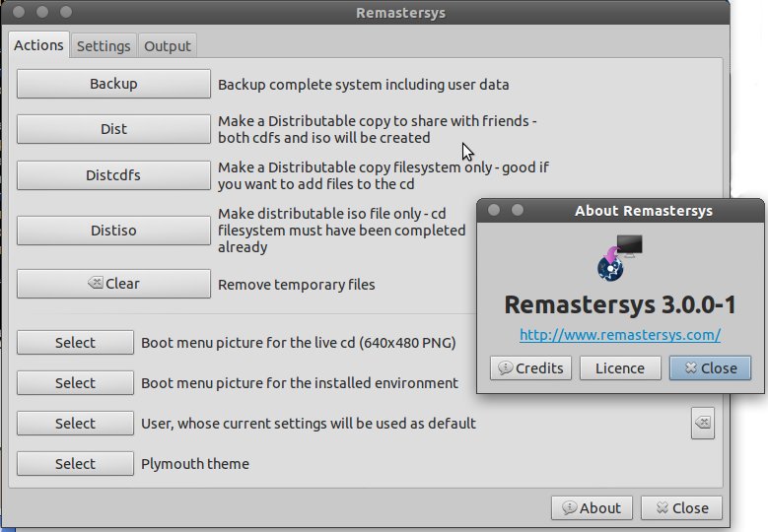View Credits in the About dialog
Viewport: 768px width, 532px height.
pos(530,367)
